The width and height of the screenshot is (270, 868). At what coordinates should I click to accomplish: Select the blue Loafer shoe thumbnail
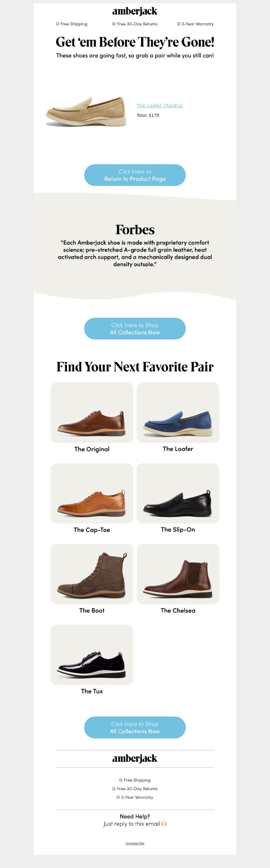(178, 413)
